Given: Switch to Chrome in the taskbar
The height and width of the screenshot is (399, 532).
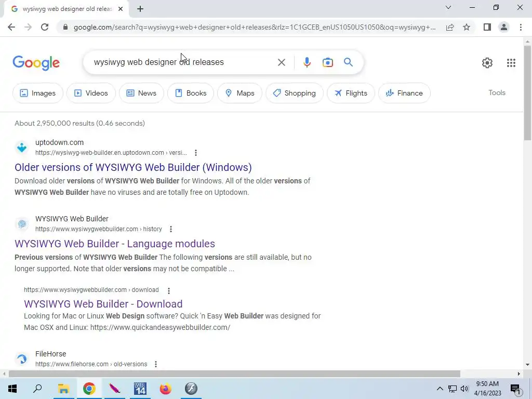Looking at the screenshot, I should [x=89, y=389].
